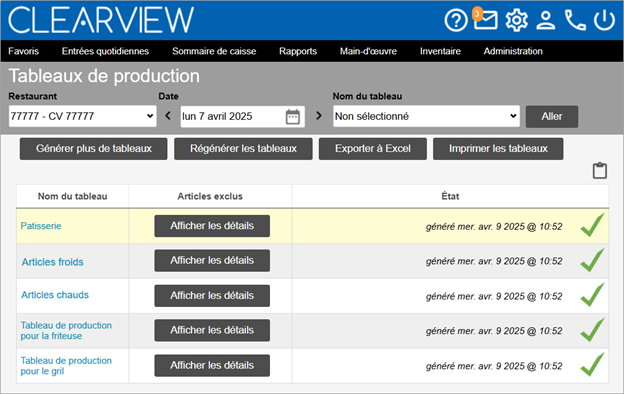Image resolution: width=624 pixels, height=394 pixels.
Task: Click the power logout icon
Action: pyautogui.click(x=604, y=20)
